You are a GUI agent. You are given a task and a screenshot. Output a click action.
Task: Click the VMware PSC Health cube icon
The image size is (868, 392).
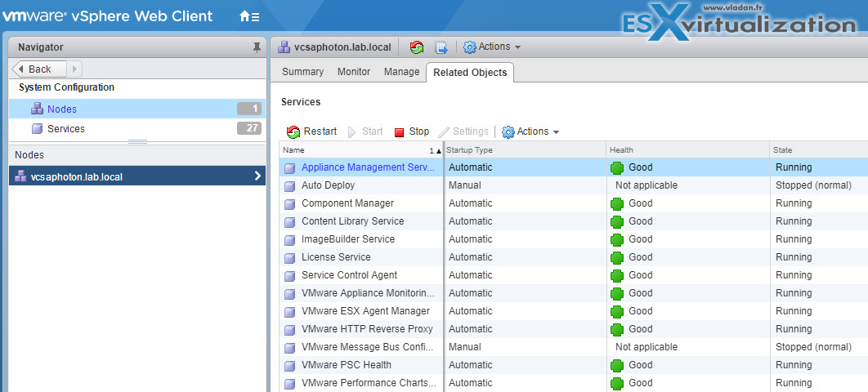point(289,366)
